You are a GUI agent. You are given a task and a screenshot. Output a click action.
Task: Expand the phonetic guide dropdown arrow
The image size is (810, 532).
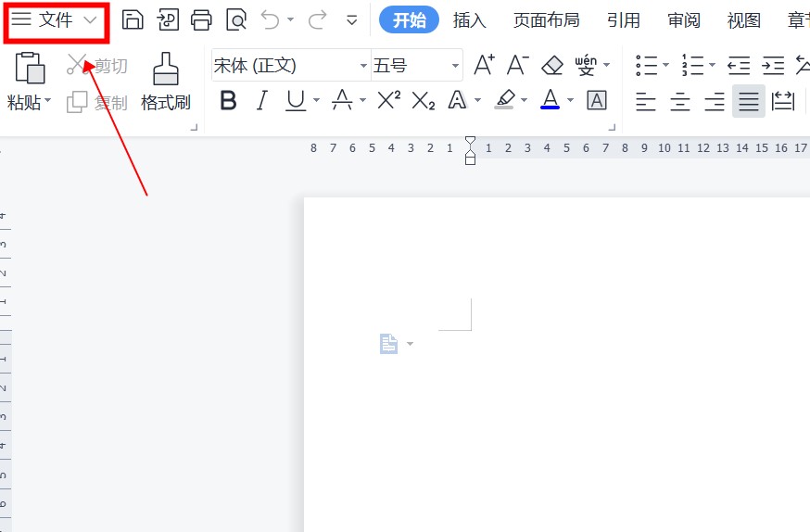pos(606,65)
